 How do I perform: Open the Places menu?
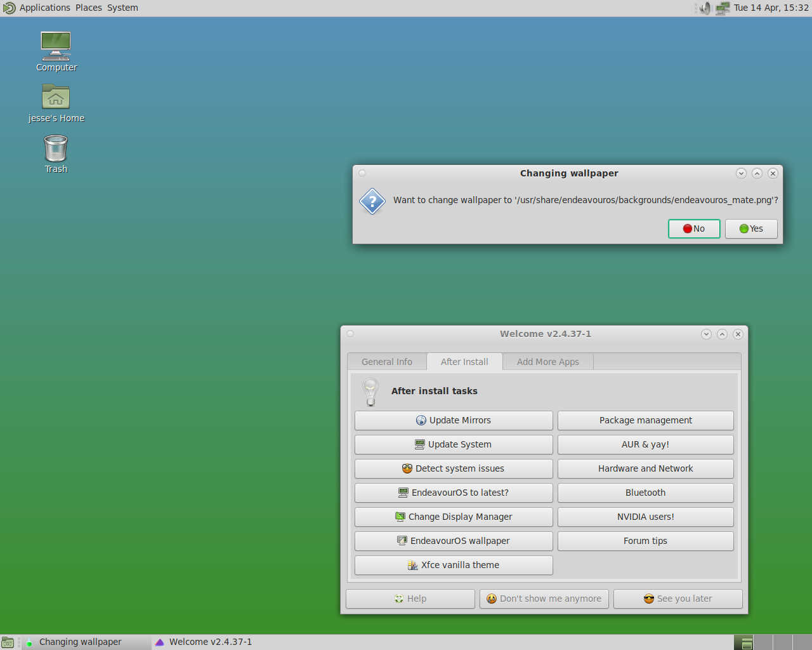click(x=89, y=8)
